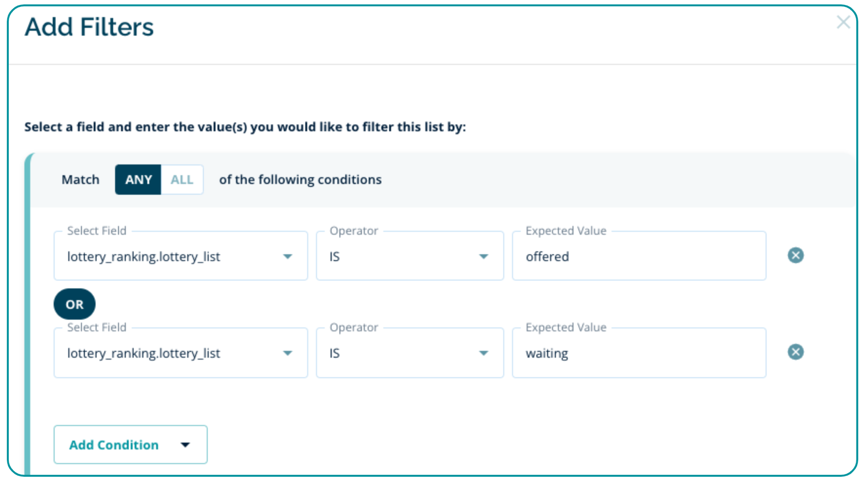868x487 pixels.
Task: Click Add Condition dropdown arrow
Action: point(185,445)
